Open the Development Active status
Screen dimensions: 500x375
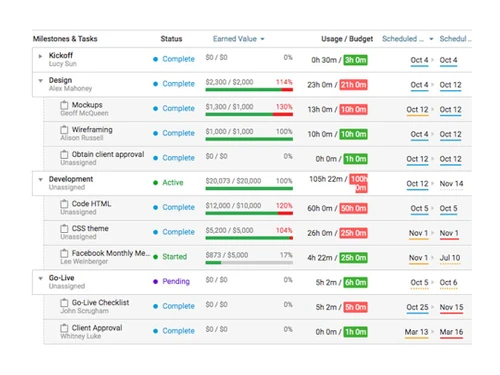point(173,183)
